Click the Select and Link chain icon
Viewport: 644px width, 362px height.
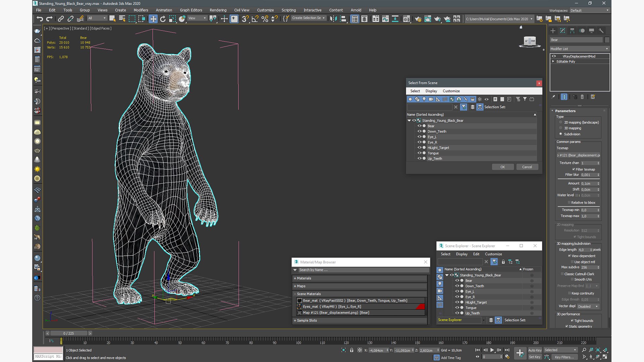[61, 19]
